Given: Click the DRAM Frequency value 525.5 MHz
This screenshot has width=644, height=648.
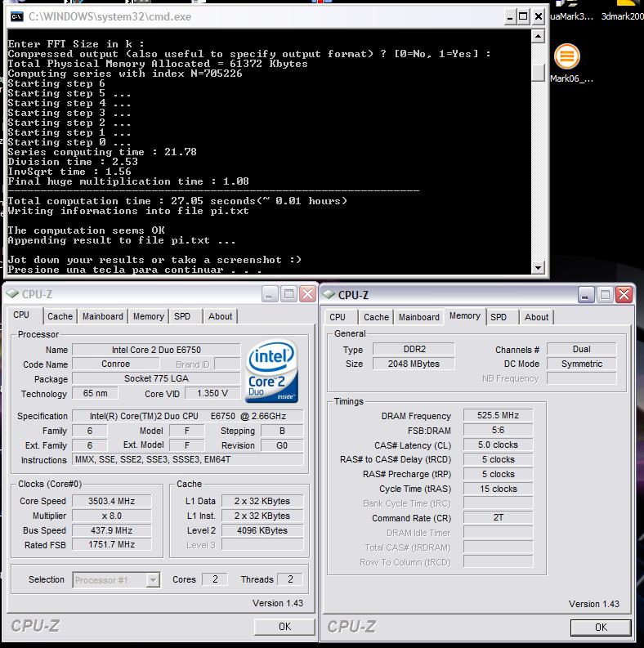Looking at the screenshot, I should tap(498, 415).
